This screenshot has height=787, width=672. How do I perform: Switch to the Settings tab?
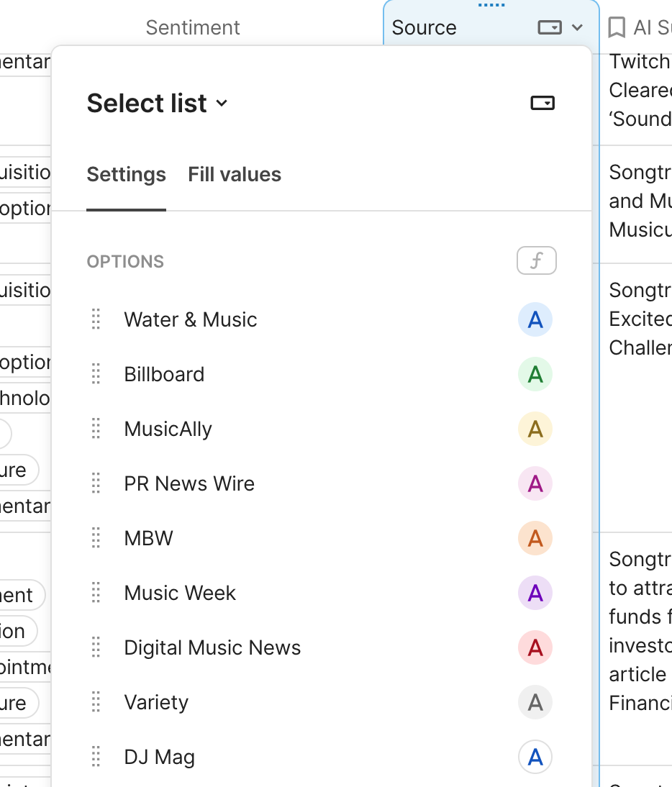(x=126, y=174)
